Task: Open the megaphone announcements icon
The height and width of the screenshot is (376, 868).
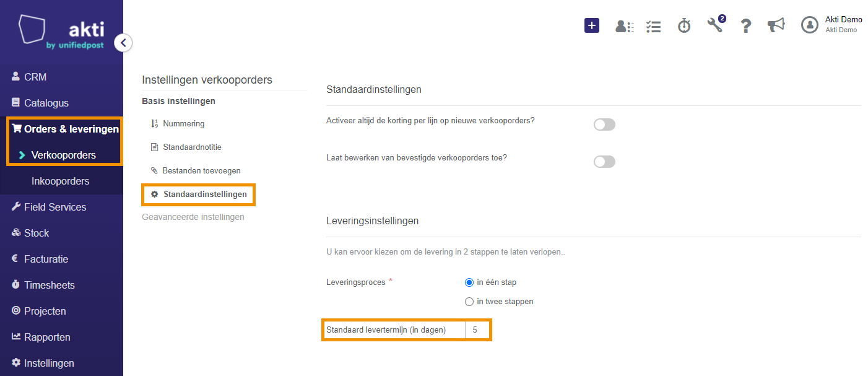Action: pos(776,25)
